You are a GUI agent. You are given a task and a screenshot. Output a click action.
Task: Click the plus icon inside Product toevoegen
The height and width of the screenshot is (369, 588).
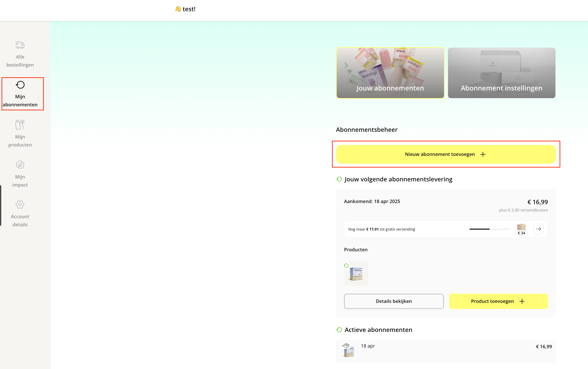click(x=522, y=301)
